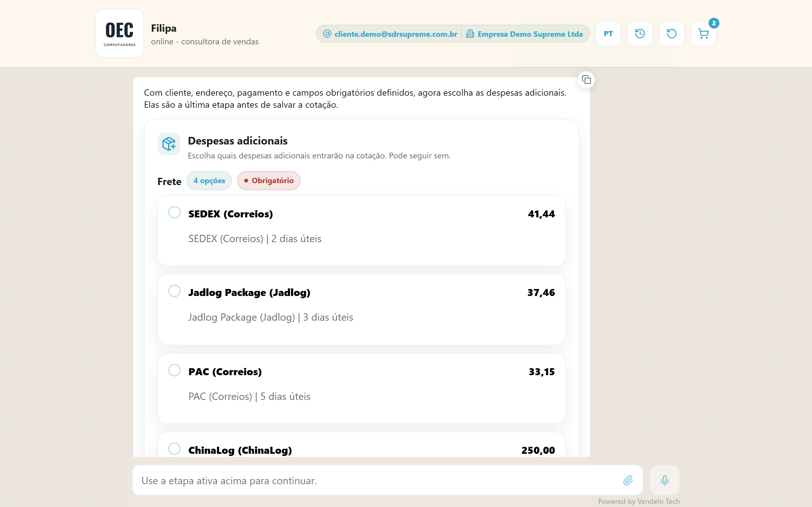812x507 pixels.
Task: Click the restart conversation arrow icon
Action: coord(671,34)
